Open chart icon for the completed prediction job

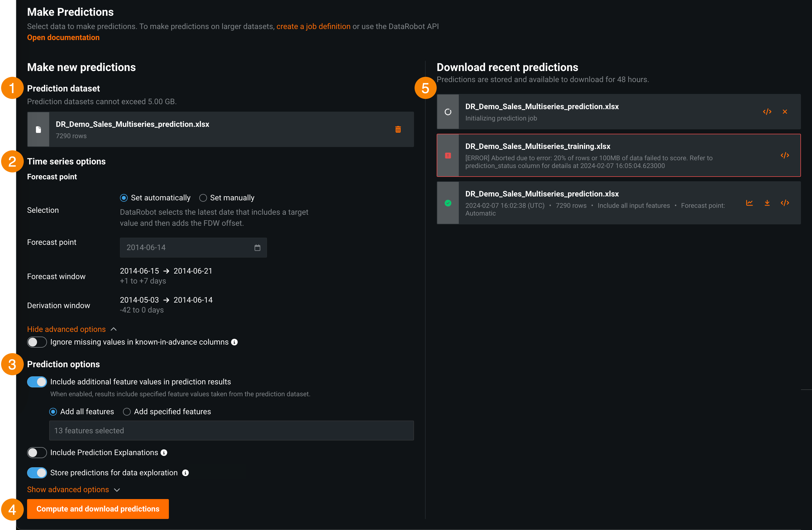click(x=749, y=203)
